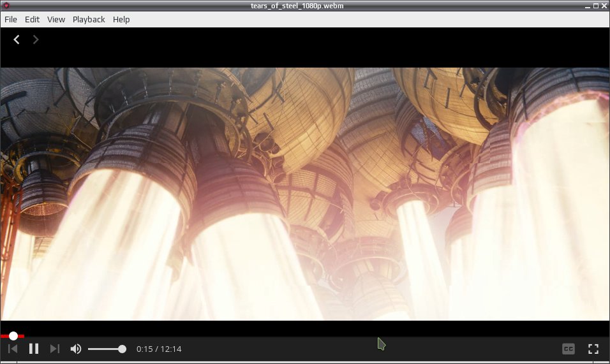
Task: Pause the video playback
Action: pyautogui.click(x=34, y=349)
